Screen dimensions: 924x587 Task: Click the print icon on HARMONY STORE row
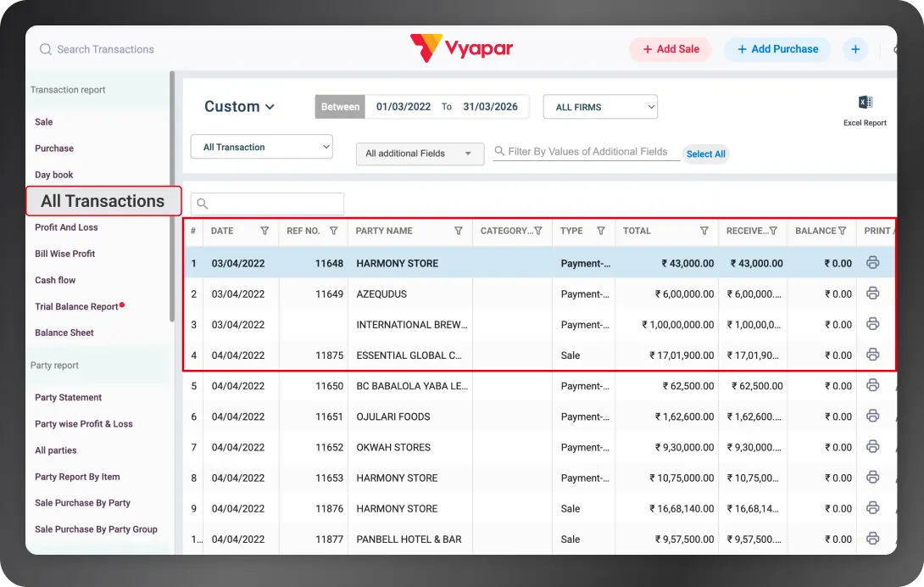tap(873, 263)
